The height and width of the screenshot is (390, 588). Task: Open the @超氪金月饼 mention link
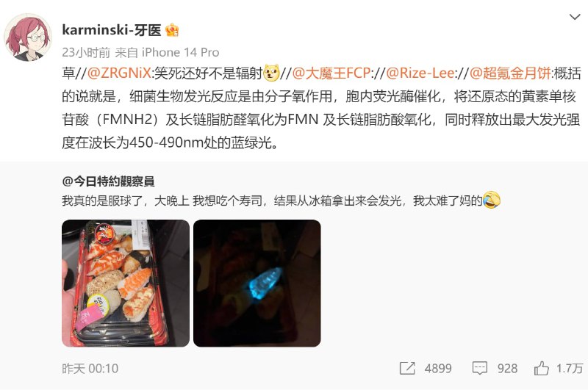510,73
